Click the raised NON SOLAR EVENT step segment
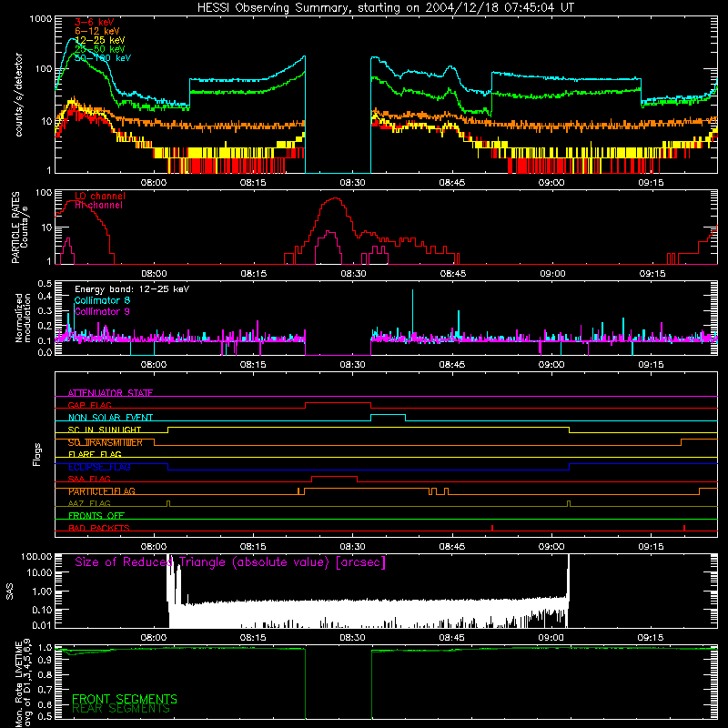 (x=389, y=415)
